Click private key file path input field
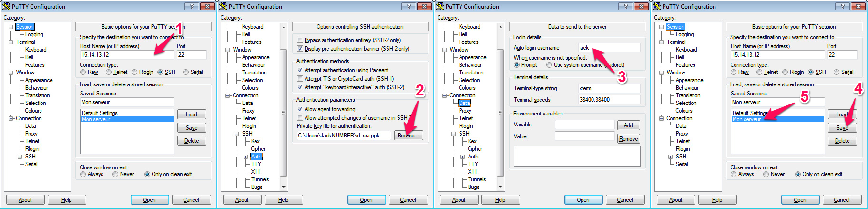868x209 pixels. 343,136
